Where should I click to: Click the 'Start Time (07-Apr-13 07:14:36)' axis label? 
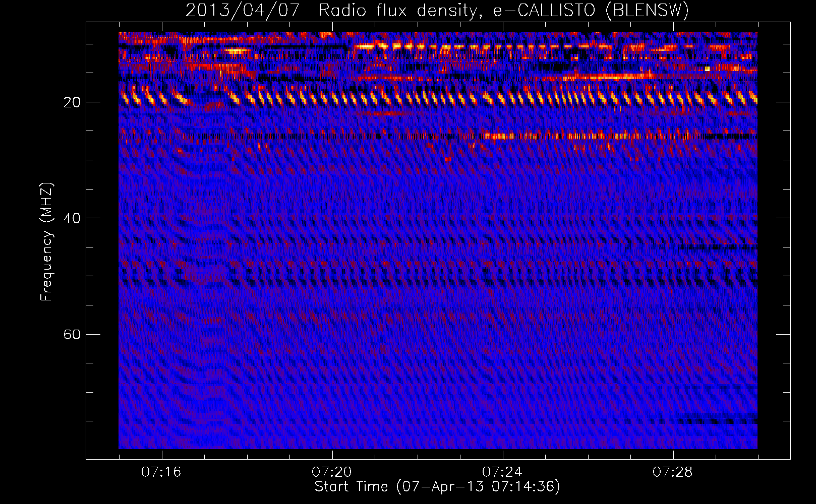[x=437, y=486]
